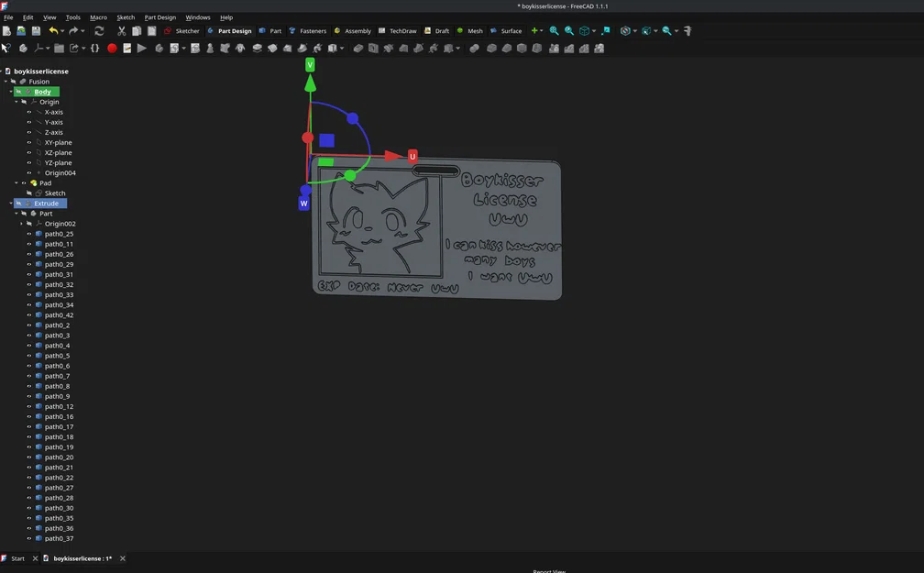Select the Extrude item in tree

46,204
